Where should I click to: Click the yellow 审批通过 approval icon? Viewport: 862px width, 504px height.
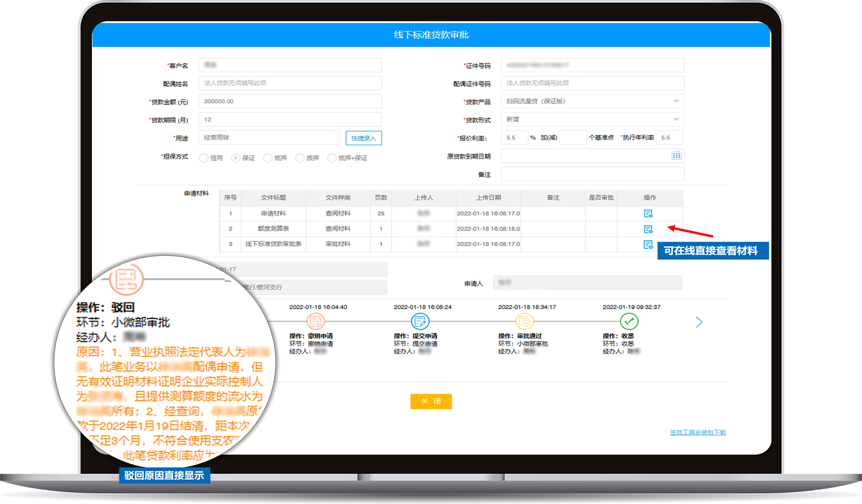525,322
